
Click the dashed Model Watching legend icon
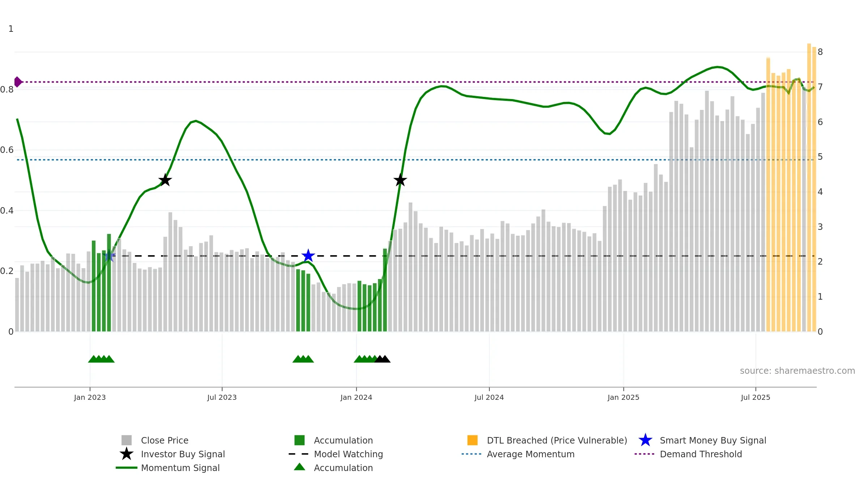pos(299,454)
